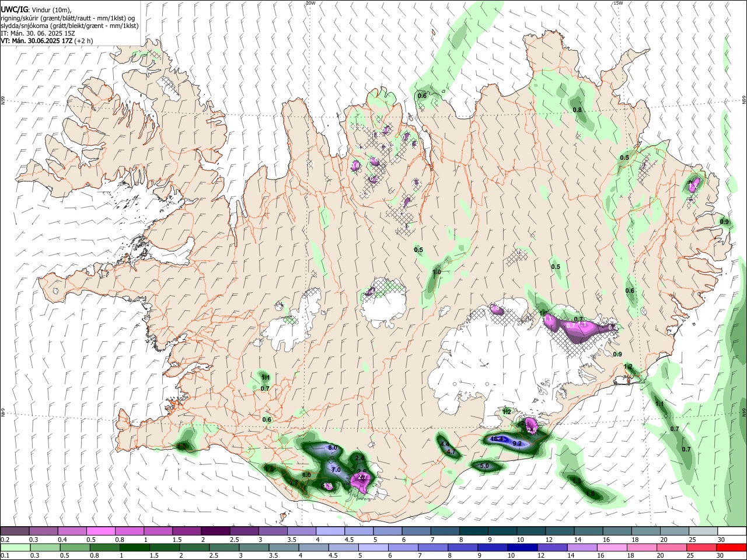Click the '7.0' precipitation value on the map

[336, 470]
